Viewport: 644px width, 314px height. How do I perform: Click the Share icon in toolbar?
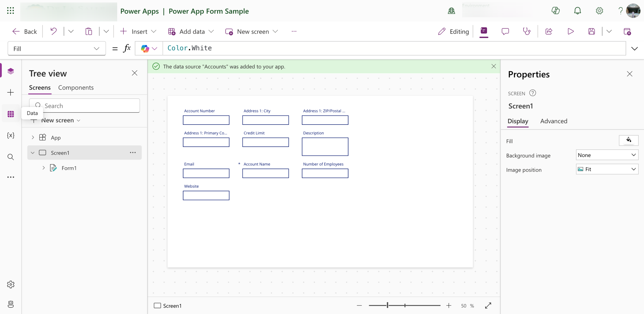click(549, 31)
